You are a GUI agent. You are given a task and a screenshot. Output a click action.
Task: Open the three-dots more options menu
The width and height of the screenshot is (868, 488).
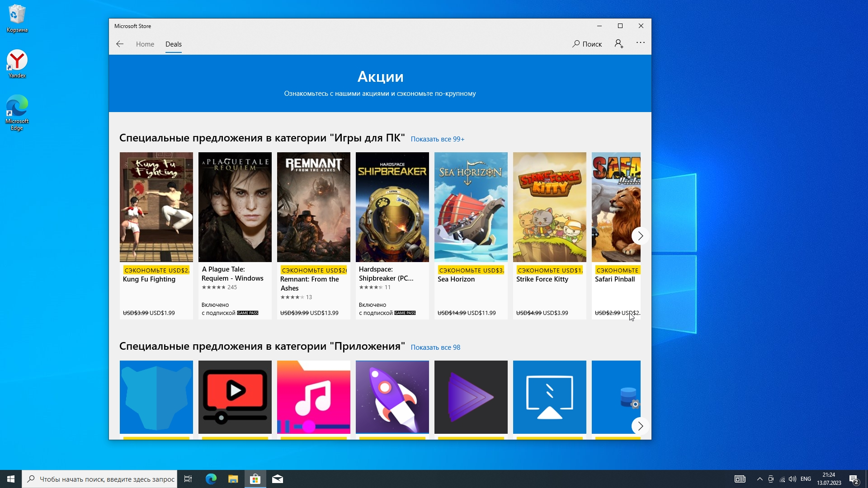pyautogui.click(x=640, y=43)
